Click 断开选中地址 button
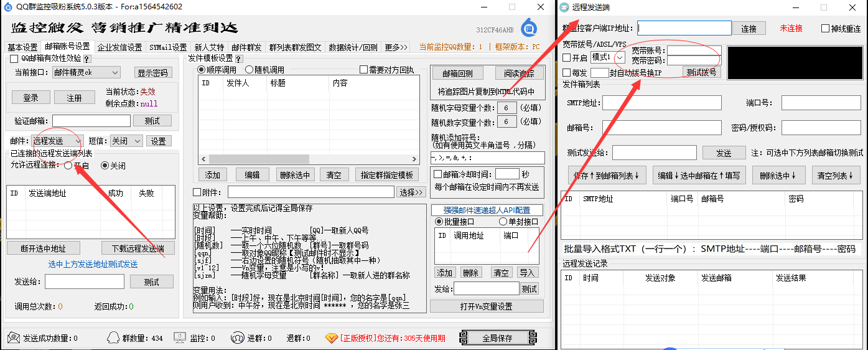The height and width of the screenshot is (350, 868). click(x=44, y=249)
